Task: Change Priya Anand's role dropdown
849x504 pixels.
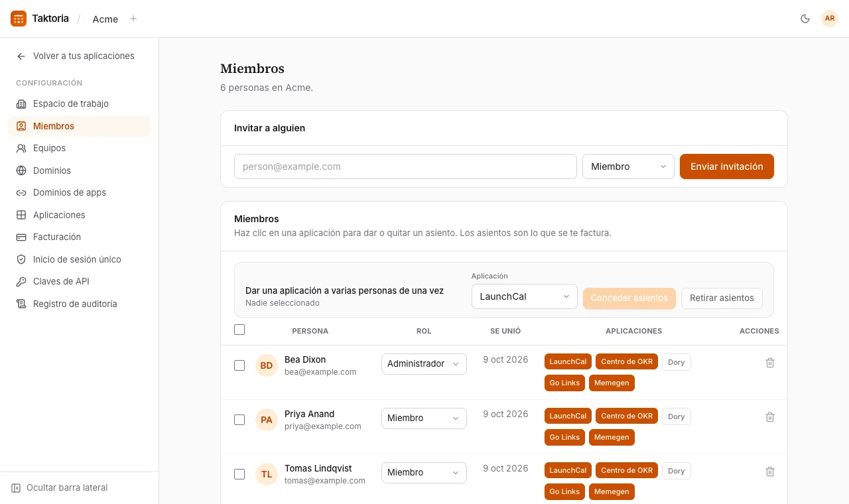Action: pyautogui.click(x=424, y=418)
